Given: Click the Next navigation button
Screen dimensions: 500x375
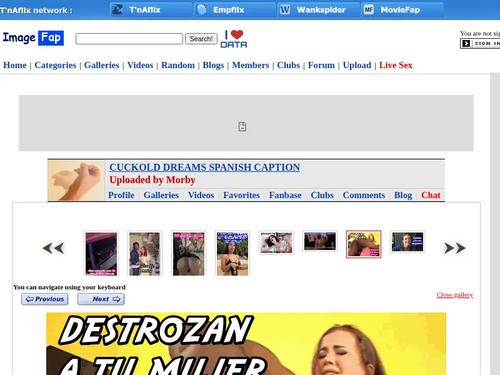Looking at the screenshot, I should pos(101,299).
